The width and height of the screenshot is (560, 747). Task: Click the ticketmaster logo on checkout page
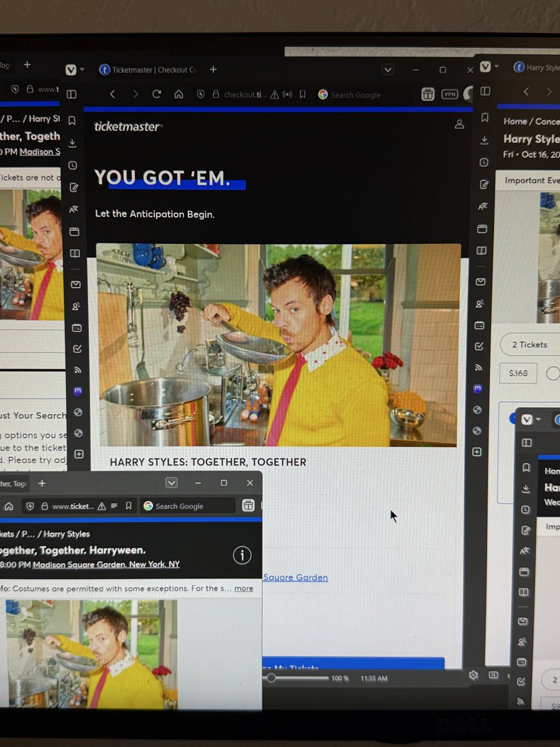tap(128, 126)
